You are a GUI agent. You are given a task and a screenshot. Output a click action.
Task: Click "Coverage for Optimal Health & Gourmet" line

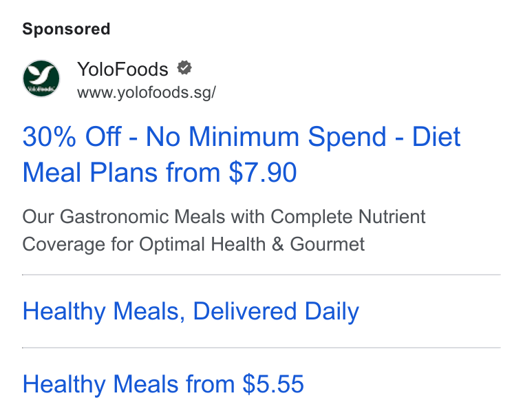(193, 244)
